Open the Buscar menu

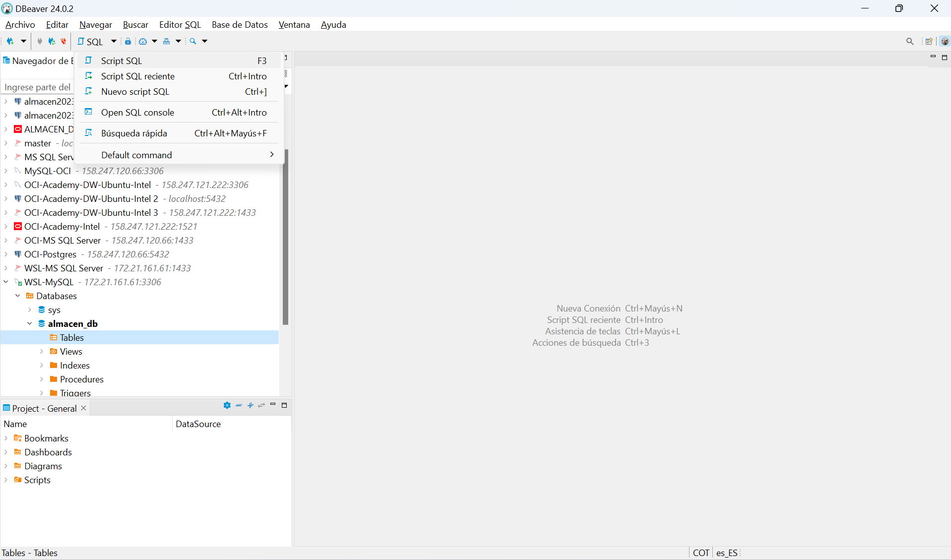coord(135,24)
